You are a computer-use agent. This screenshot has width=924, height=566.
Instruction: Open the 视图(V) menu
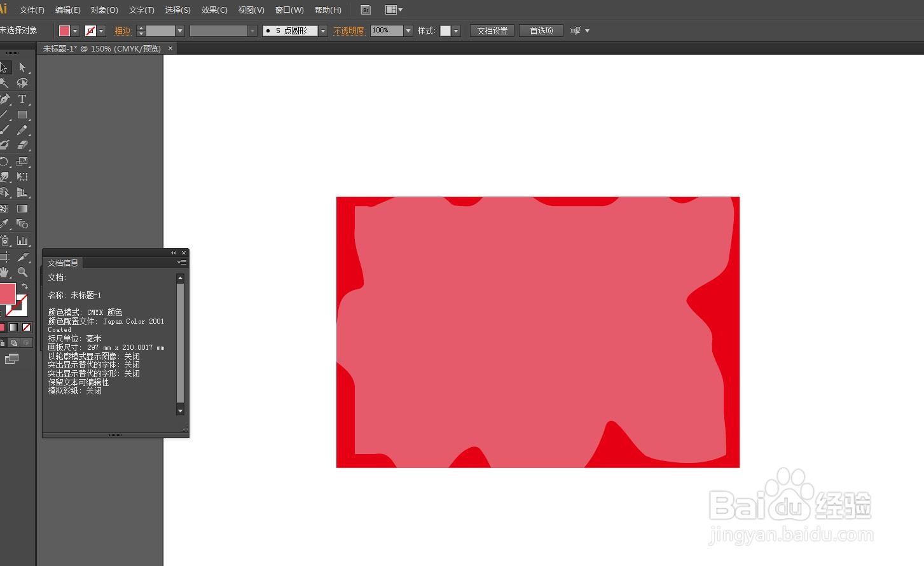[x=251, y=10]
